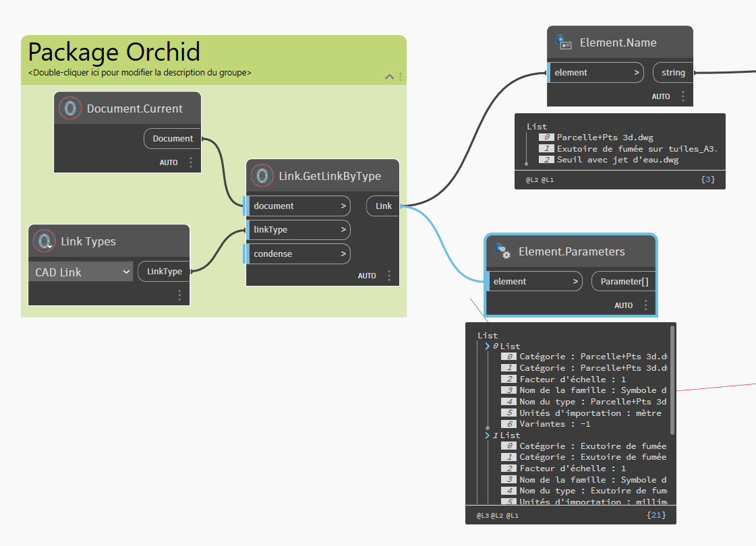Screen dimensions: 756x546
Task: Click the parameters preview vertical scrollbar
Action: click(672, 380)
